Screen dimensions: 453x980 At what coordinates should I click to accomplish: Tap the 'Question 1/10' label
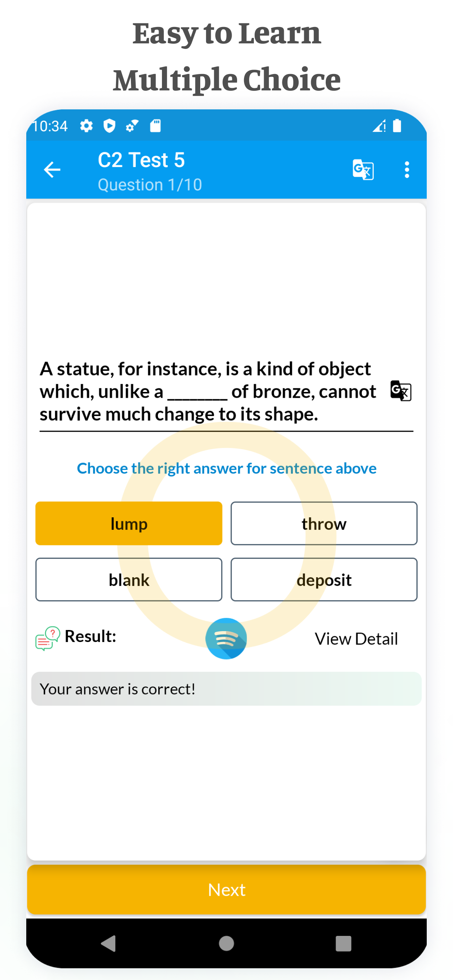click(150, 184)
